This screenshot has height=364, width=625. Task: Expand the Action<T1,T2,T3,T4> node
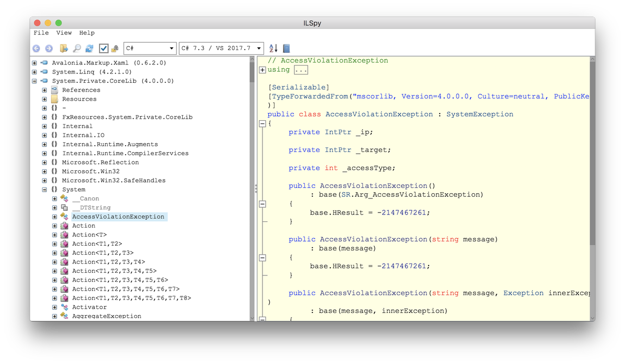click(x=54, y=262)
